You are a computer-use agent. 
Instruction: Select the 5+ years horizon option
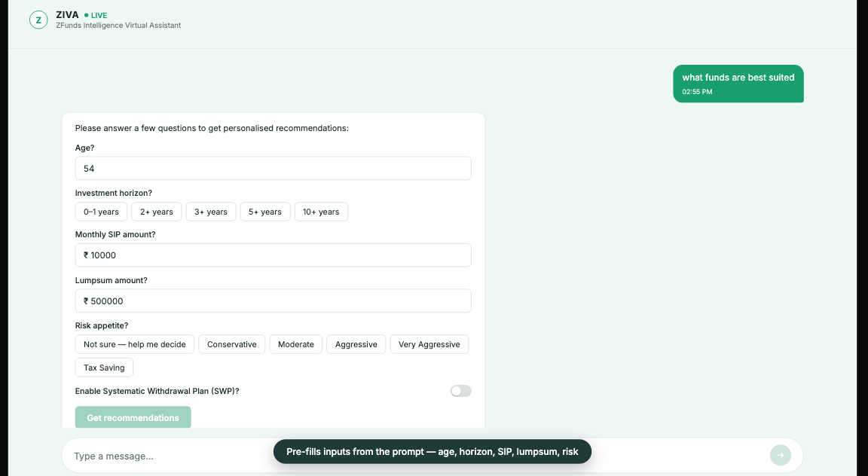pyautogui.click(x=265, y=212)
